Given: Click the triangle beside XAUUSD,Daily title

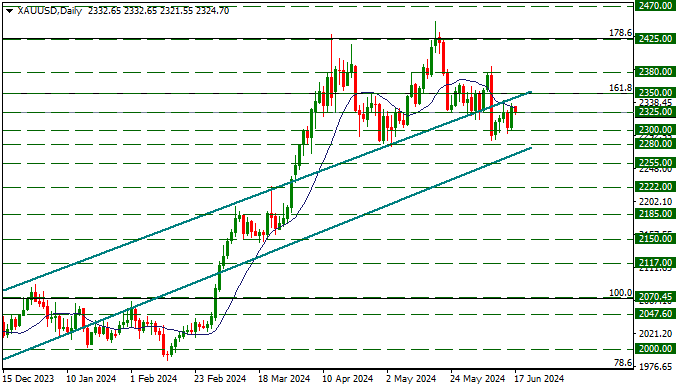Looking at the screenshot, I should [10, 11].
